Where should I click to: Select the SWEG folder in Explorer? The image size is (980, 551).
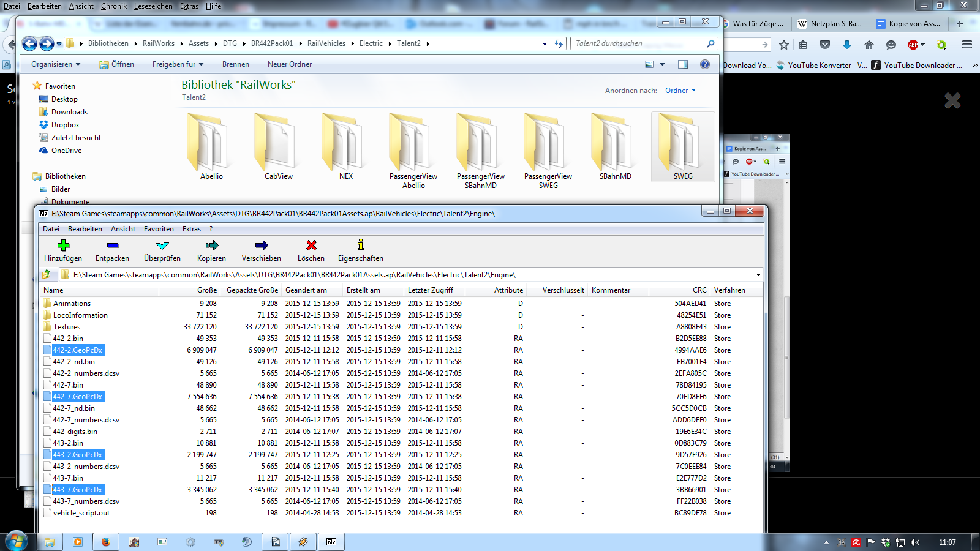click(683, 148)
